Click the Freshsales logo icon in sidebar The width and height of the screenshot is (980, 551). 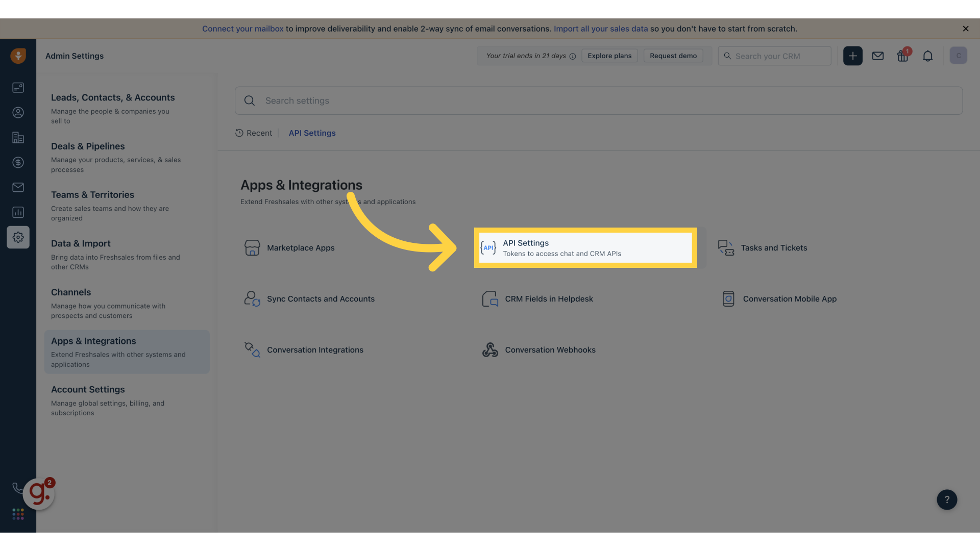pos(18,56)
